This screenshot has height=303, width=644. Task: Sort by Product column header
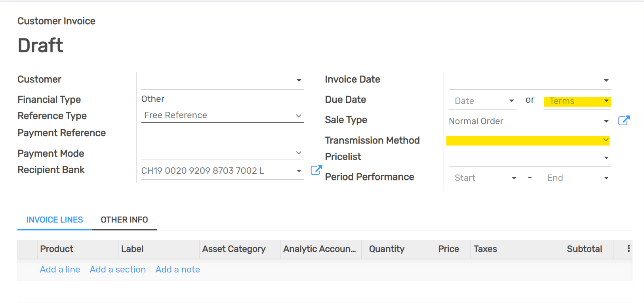click(78, 249)
